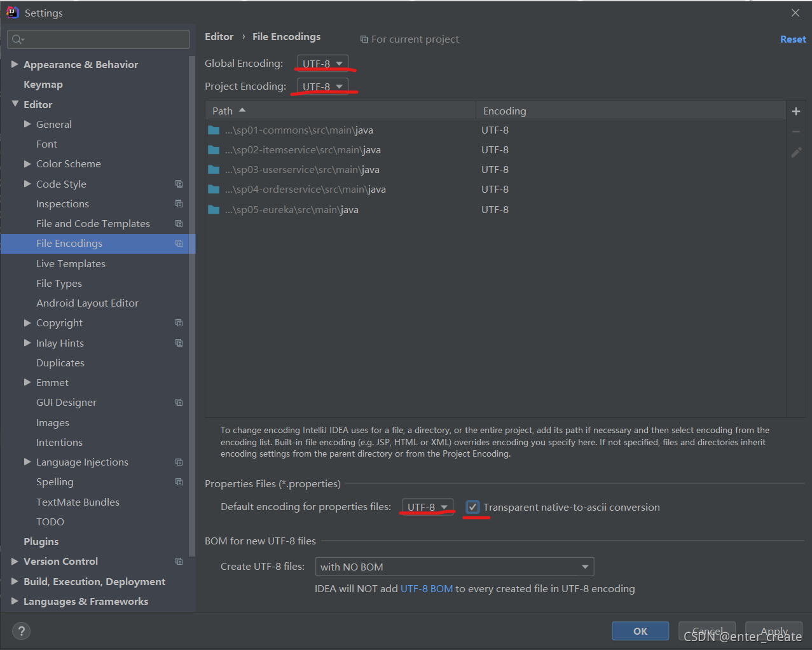Open the Global Encoding dropdown
The width and height of the screenshot is (812, 650).
tap(322, 64)
